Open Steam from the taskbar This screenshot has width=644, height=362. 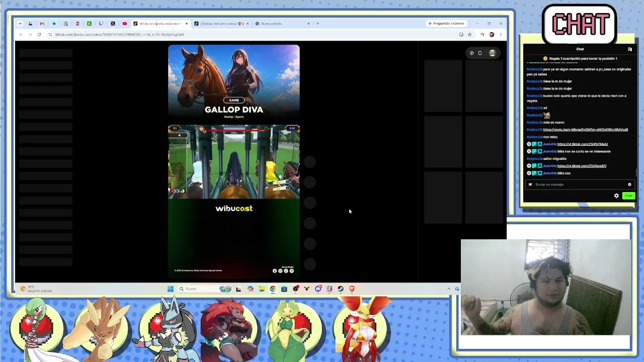pyautogui.click(x=341, y=289)
